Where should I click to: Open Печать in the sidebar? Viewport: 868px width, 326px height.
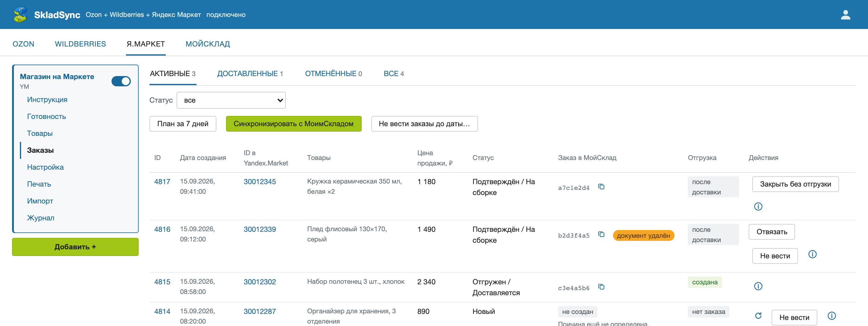click(x=39, y=184)
